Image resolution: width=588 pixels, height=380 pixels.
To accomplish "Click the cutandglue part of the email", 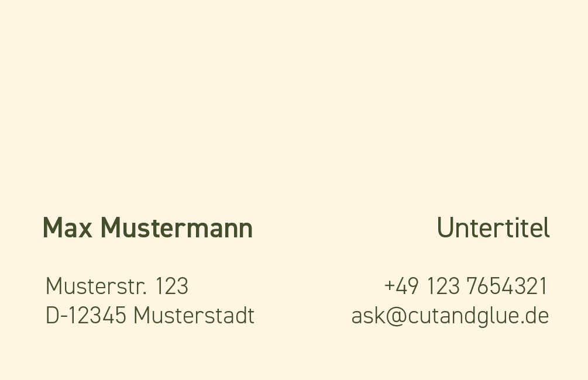I will [463, 317].
